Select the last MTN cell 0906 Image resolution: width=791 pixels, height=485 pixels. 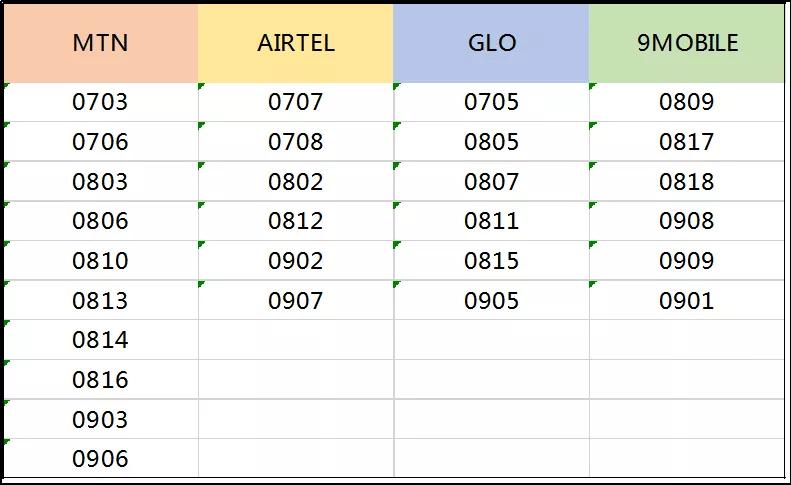click(100, 459)
